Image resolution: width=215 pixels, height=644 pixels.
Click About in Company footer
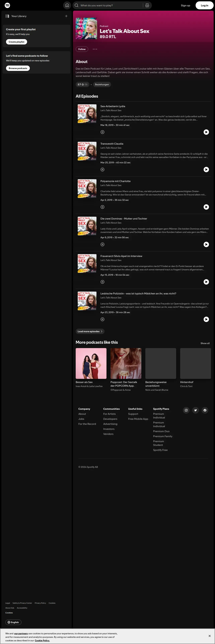(x=82, y=414)
